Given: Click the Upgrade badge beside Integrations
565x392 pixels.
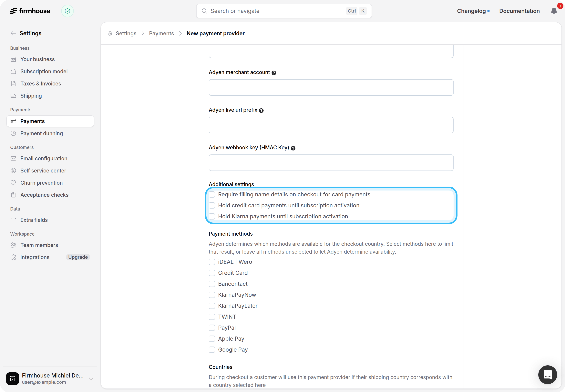Looking at the screenshot, I should [x=78, y=257].
